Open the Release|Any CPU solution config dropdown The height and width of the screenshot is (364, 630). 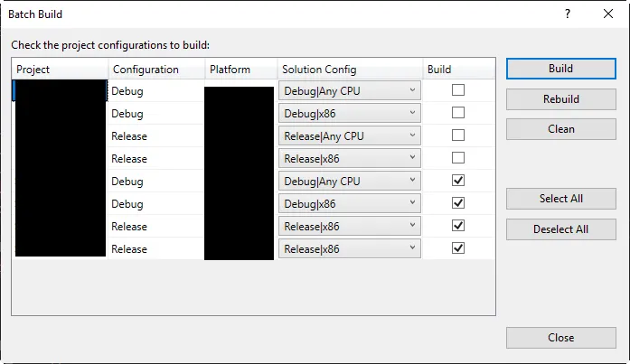tap(413, 135)
